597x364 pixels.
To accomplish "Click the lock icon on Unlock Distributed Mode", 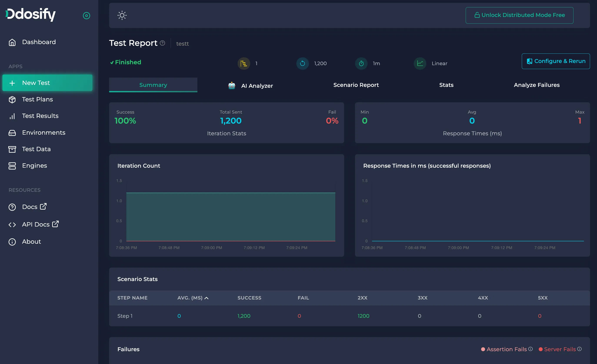I will point(477,15).
